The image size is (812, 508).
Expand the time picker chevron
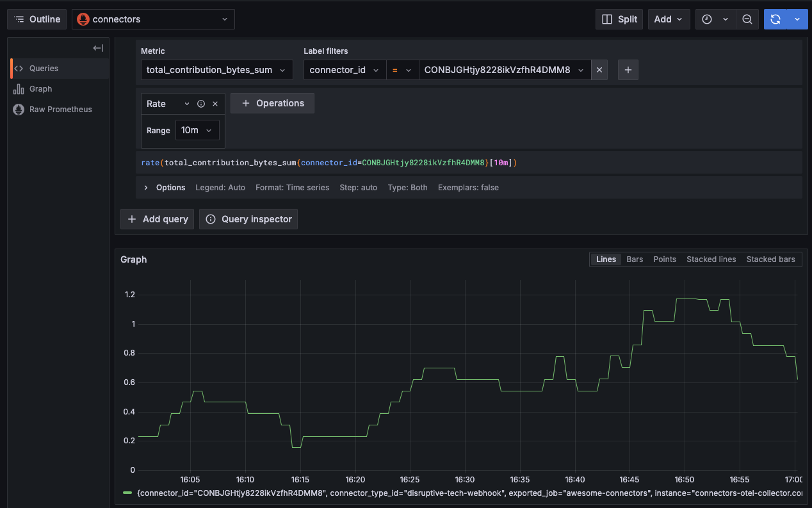click(x=726, y=19)
